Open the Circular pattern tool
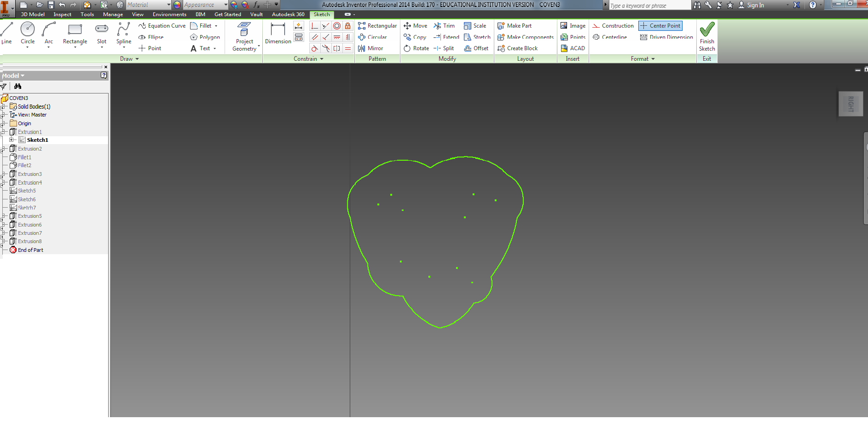The image size is (868, 425). pyautogui.click(x=372, y=37)
